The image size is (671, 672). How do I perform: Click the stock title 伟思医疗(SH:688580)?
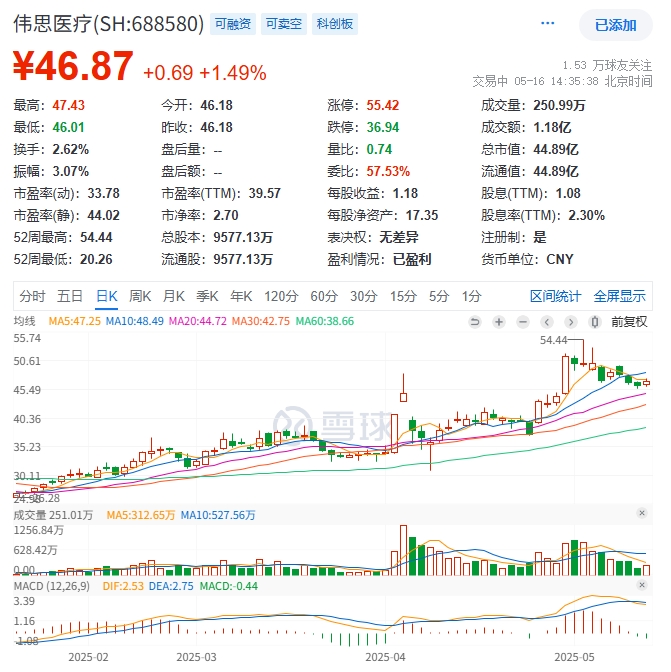point(108,24)
